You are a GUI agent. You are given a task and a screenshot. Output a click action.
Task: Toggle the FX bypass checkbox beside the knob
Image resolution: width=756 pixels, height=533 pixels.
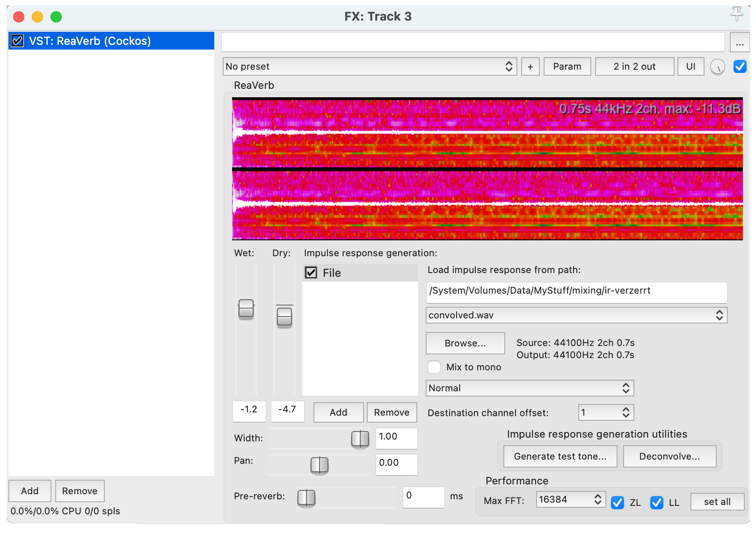click(x=740, y=66)
